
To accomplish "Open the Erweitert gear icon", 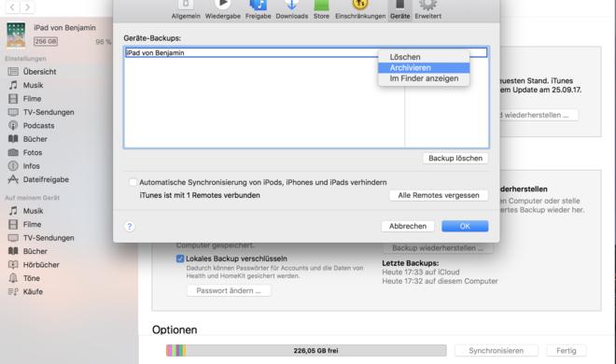I will tap(427, 5).
